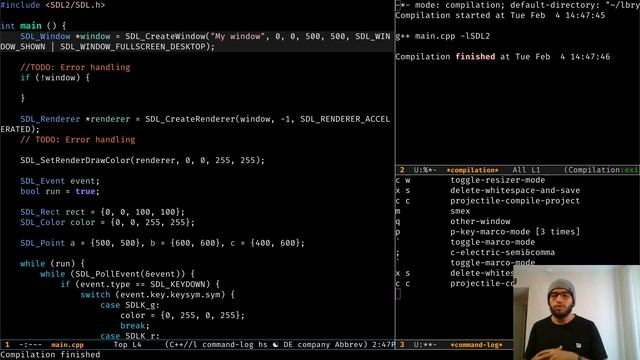Image resolution: width=640 pixels, height=360 pixels.
Task: Click 'SDL_Point a = {500, 500}' line
Action: 162,243
